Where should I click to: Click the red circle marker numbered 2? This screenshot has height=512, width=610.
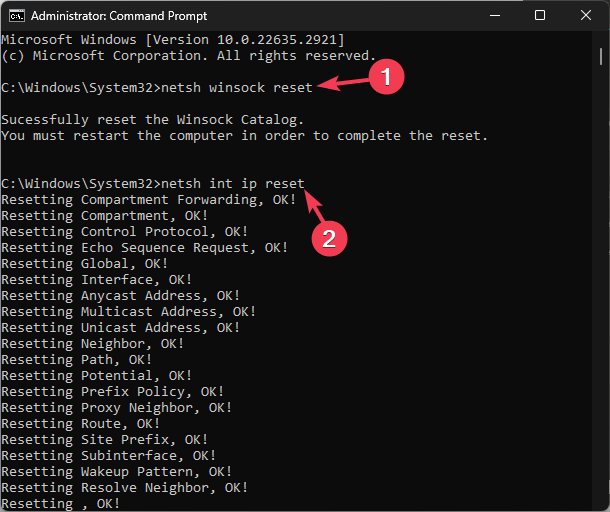tap(329, 238)
